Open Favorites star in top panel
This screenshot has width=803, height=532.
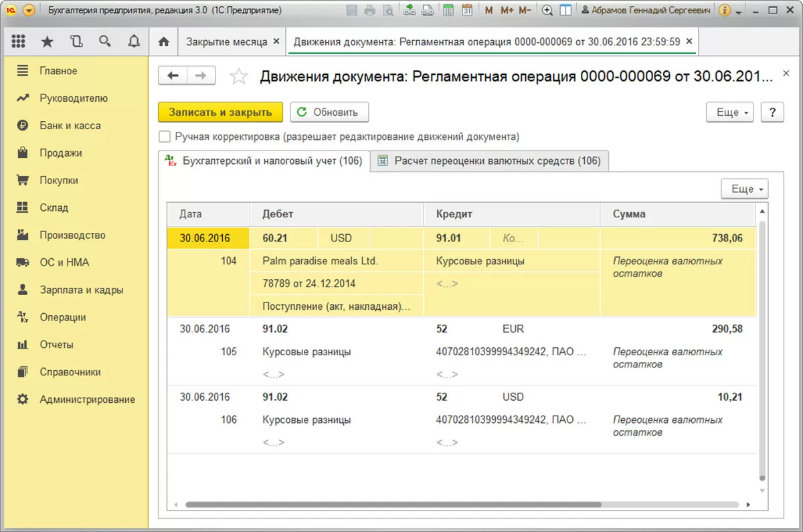pos(47,41)
